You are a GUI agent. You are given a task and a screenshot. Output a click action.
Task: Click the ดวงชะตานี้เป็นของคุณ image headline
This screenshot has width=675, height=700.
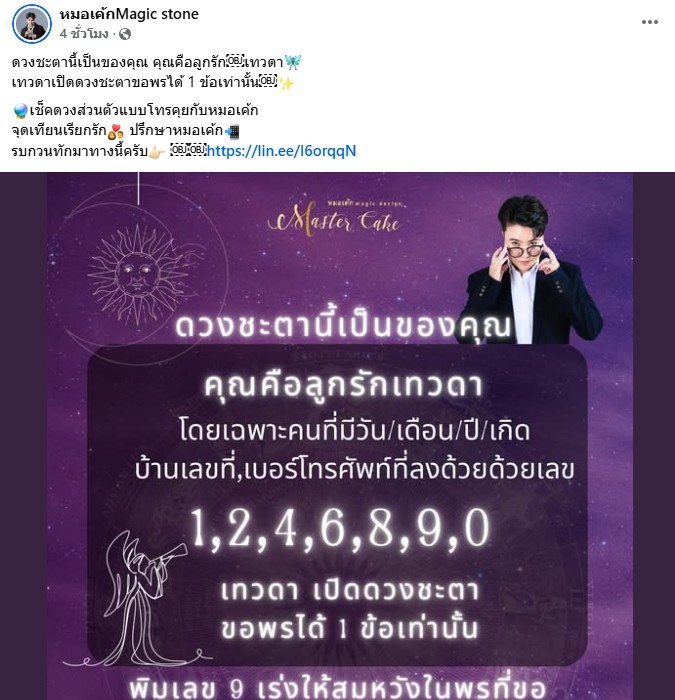click(343, 326)
